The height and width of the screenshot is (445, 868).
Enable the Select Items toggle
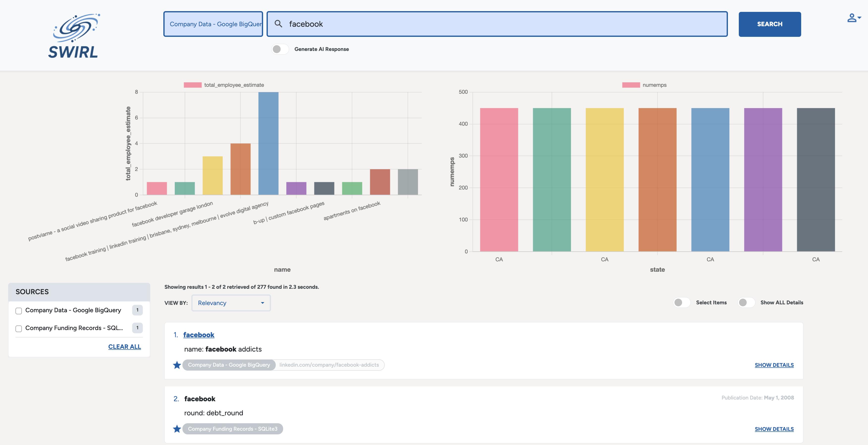tap(682, 302)
